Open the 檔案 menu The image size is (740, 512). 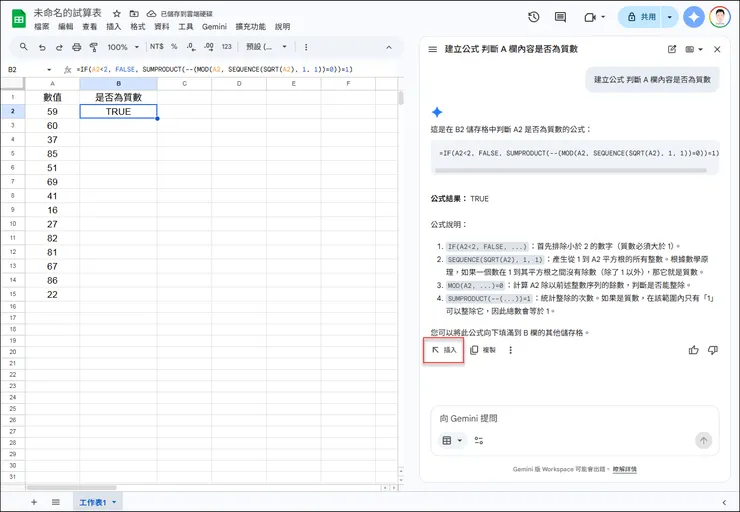pyautogui.click(x=42, y=26)
